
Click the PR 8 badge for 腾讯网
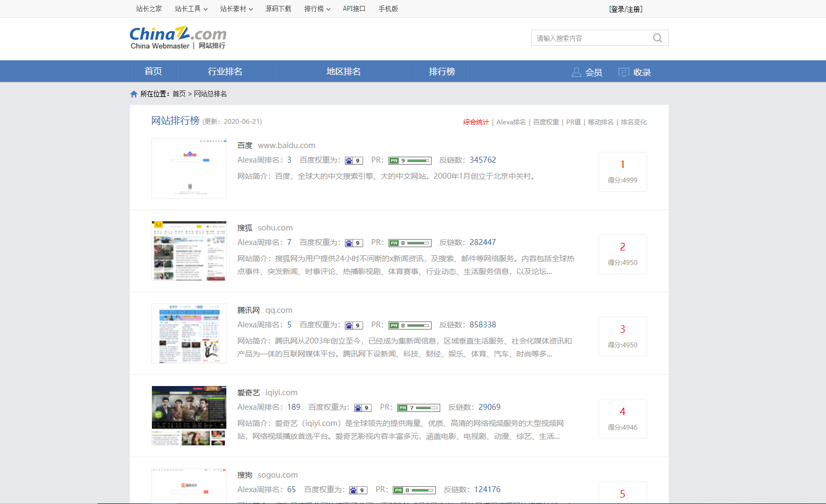(x=410, y=325)
